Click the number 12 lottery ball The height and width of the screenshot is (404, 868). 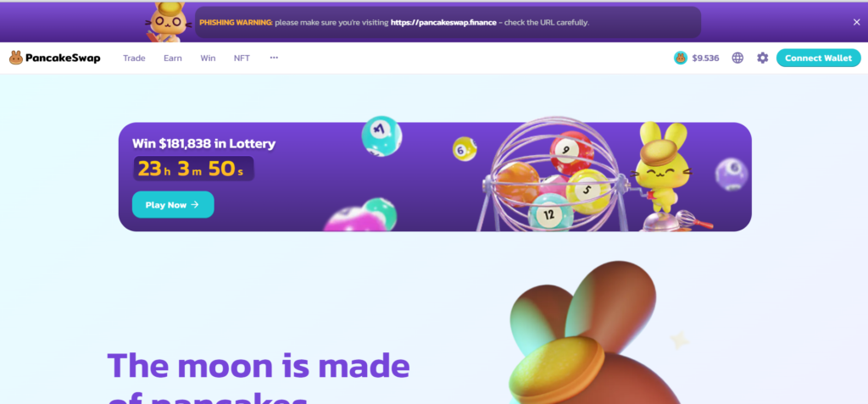click(549, 213)
